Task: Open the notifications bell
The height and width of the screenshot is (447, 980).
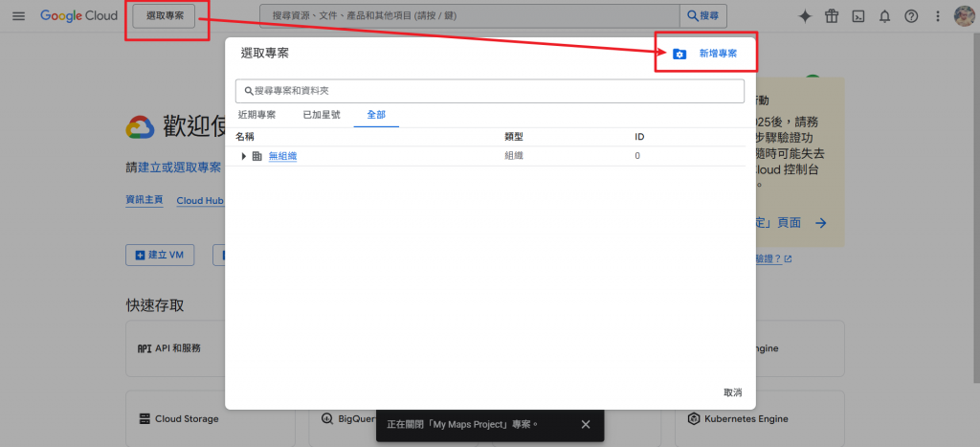Action: [884, 17]
